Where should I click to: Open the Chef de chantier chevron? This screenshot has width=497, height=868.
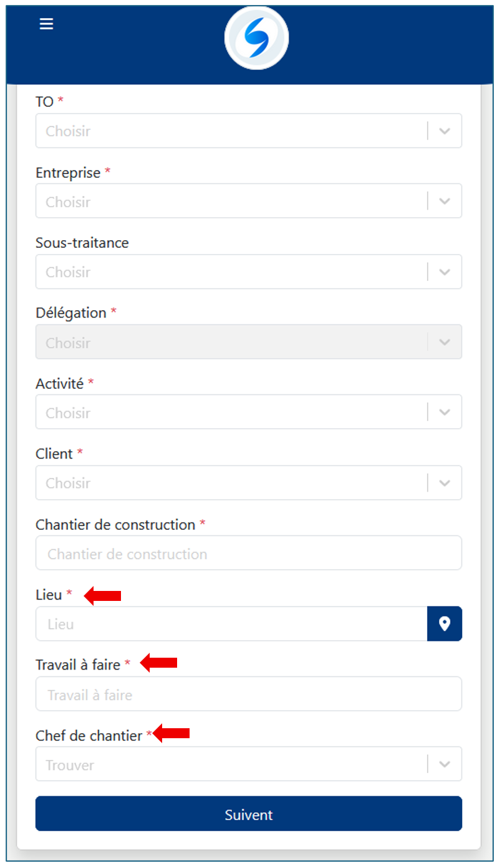click(x=444, y=764)
